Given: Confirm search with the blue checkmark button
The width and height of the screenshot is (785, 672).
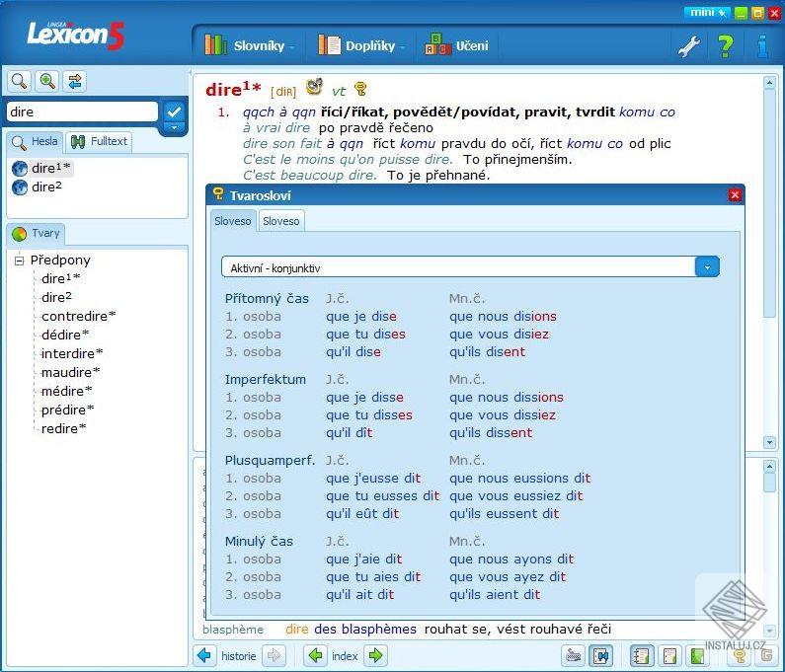Looking at the screenshot, I should click(174, 111).
